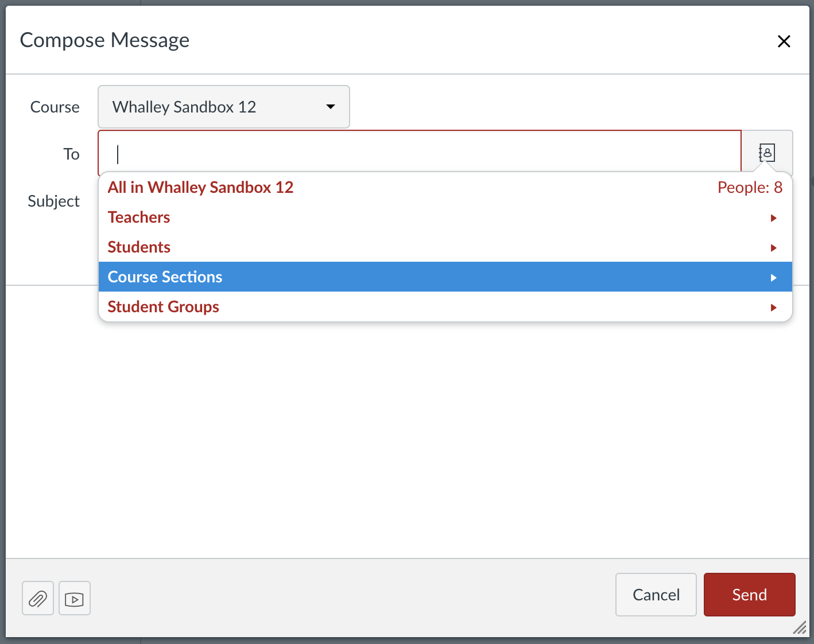Screen dimensions: 814x644
Task: Open the attach file paperclip icon
Action: coord(37,598)
